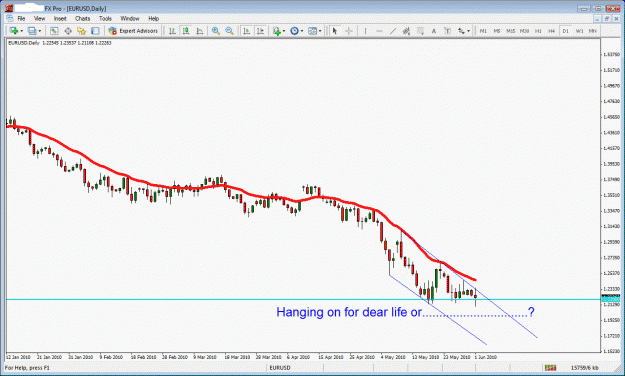Image resolution: width=625 pixels, height=376 pixels.
Task: Switch timeframe to M30
Action: [525, 31]
